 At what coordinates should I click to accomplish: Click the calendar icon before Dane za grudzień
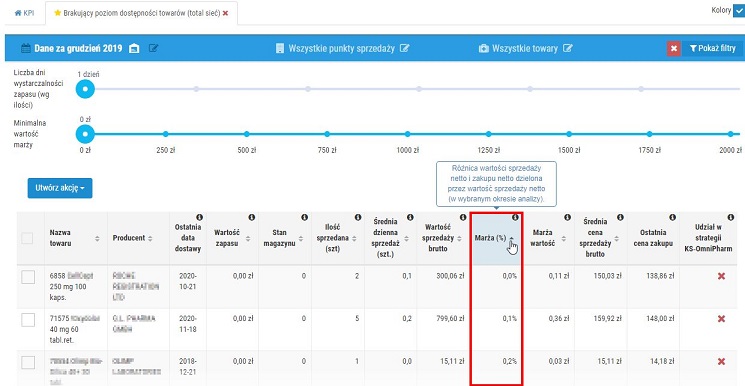(x=26, y=48)
